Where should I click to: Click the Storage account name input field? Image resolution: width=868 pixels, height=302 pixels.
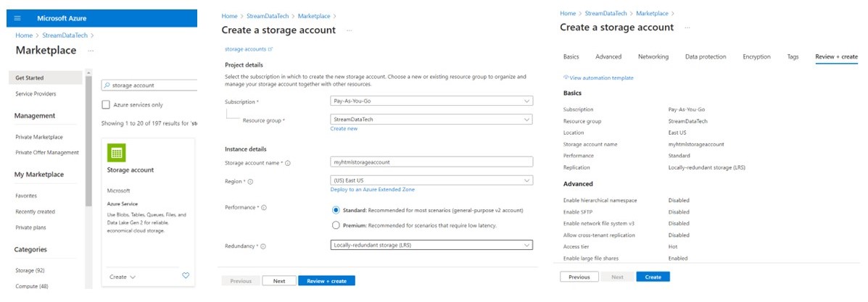431,162
